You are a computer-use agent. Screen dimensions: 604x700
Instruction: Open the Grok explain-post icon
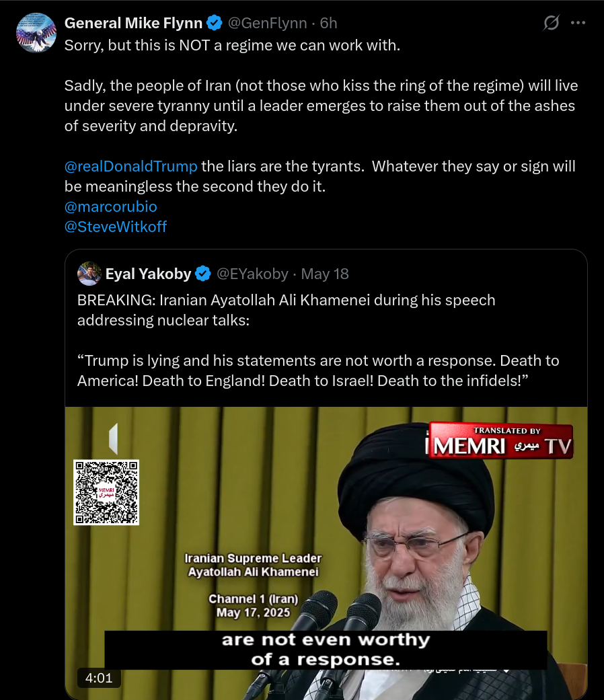552,23
